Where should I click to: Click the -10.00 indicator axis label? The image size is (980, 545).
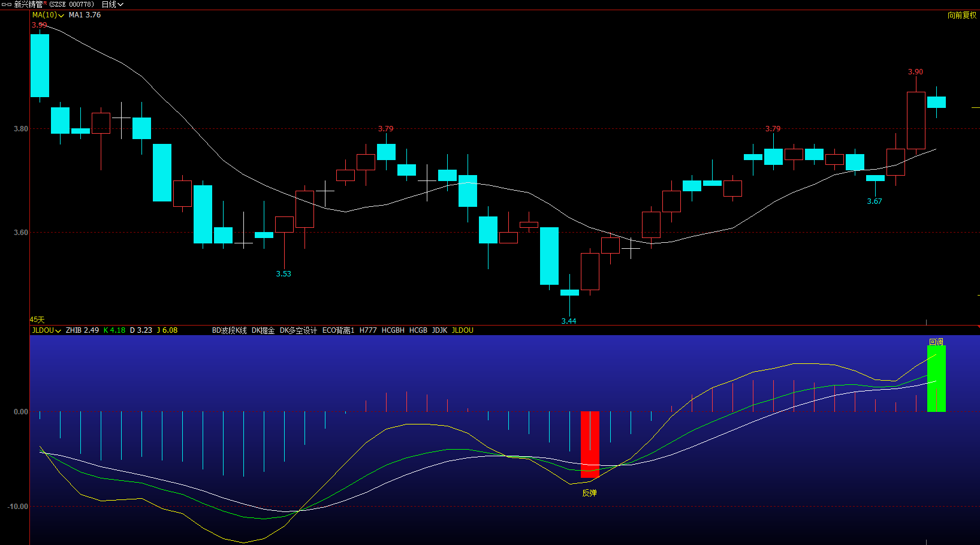click(18, 507)
